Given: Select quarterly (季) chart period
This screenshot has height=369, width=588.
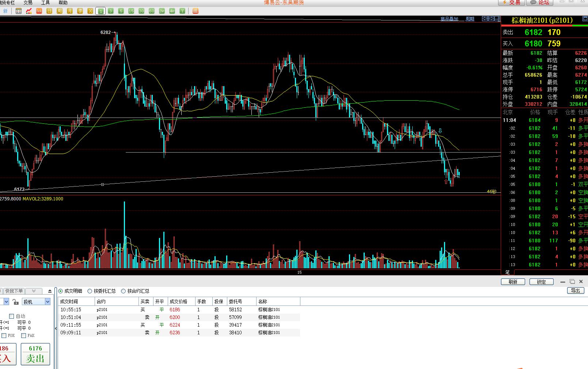Looking at the screenshot, I should point(80,11).
